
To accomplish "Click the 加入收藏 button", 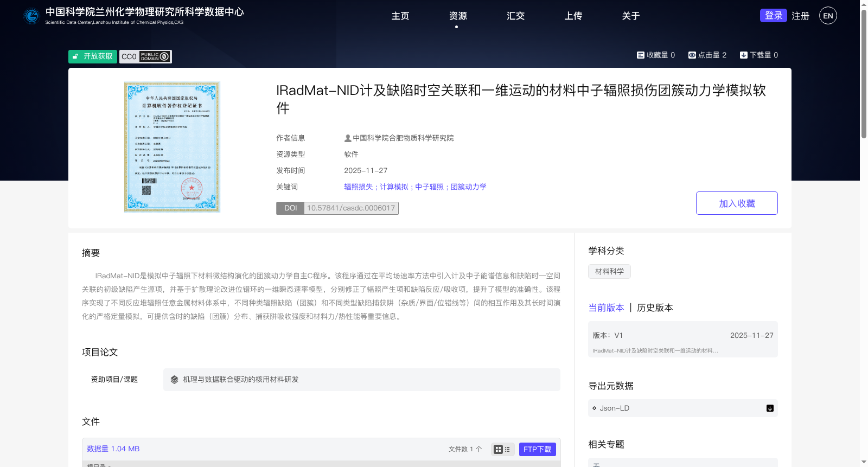I will pyautogui.click(x=737, y=203).
